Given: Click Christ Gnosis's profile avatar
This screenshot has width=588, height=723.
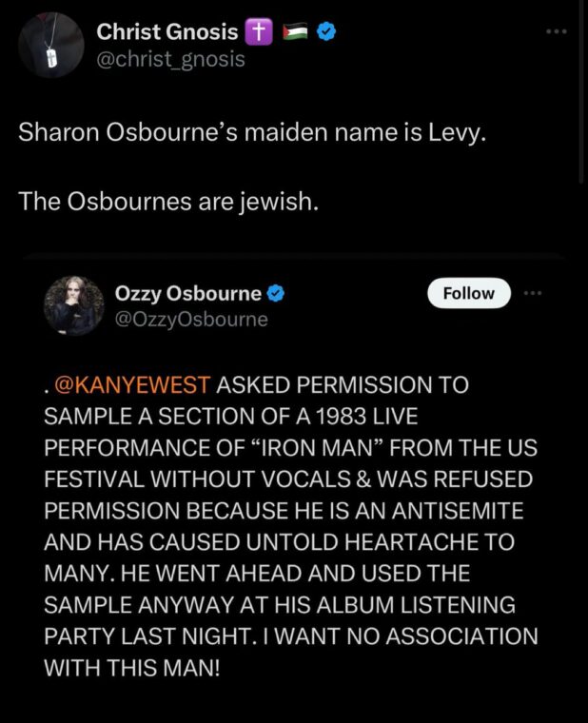Looking at the screenshot, I should [x=50, y=46].
